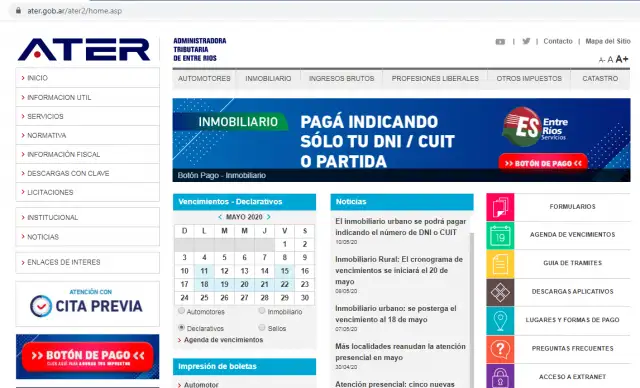Click the Mapa del Sitio link
The height and width of the screenshot is (388, 640).
(608, 41)
